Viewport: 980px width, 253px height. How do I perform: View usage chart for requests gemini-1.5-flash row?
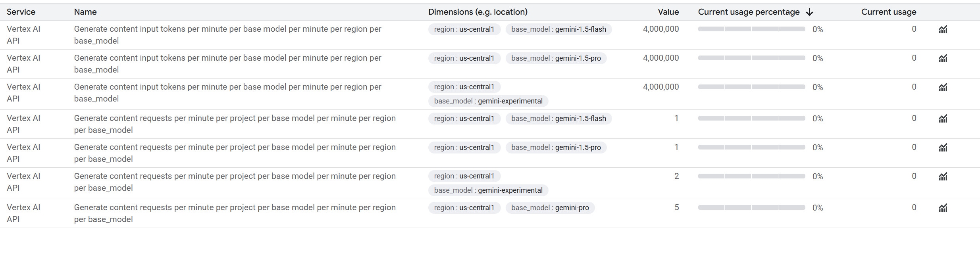[943, 119]
